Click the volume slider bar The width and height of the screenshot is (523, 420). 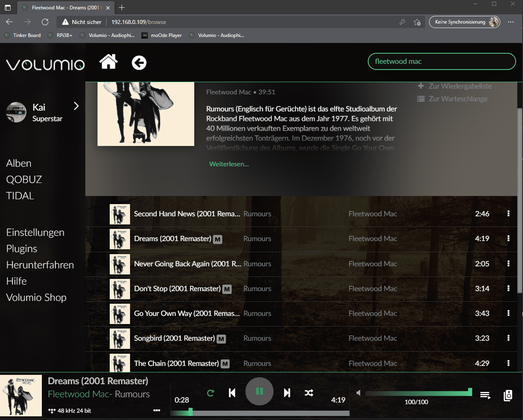(x=419, y=393)
